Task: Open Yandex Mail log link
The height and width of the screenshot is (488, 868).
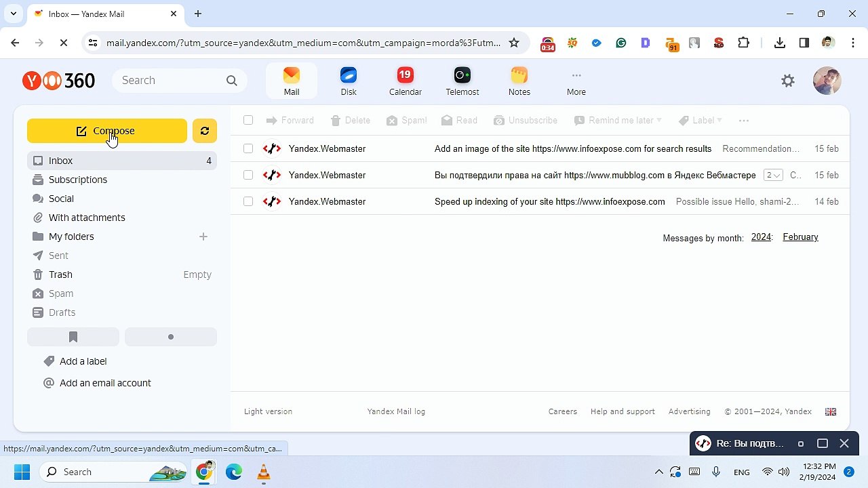Action: [396, 411]
